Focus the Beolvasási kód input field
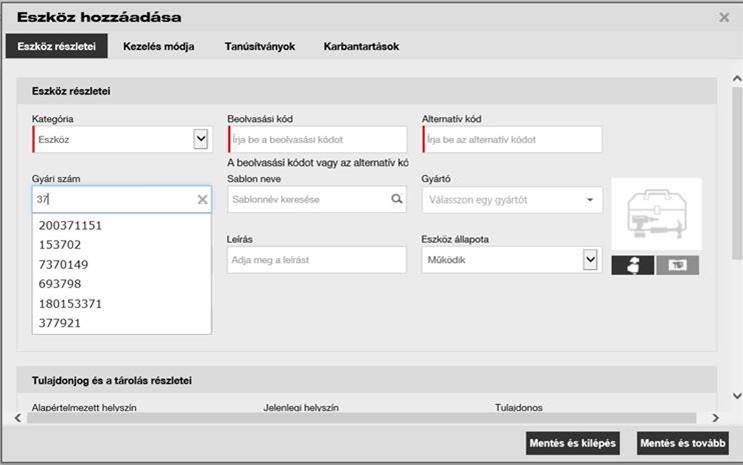This screenshot has height=465, width=743. click(317, 139)
